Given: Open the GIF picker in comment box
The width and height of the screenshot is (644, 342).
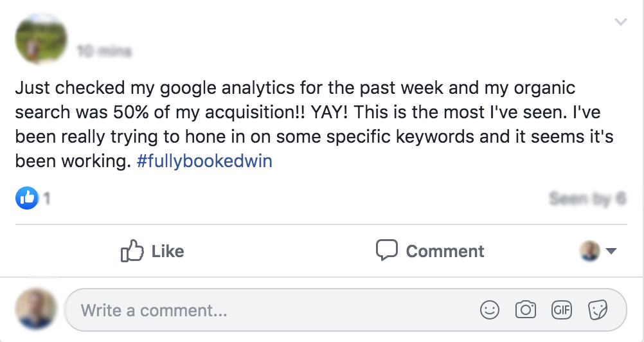Looking at the screenshot, I should [561, 310].
